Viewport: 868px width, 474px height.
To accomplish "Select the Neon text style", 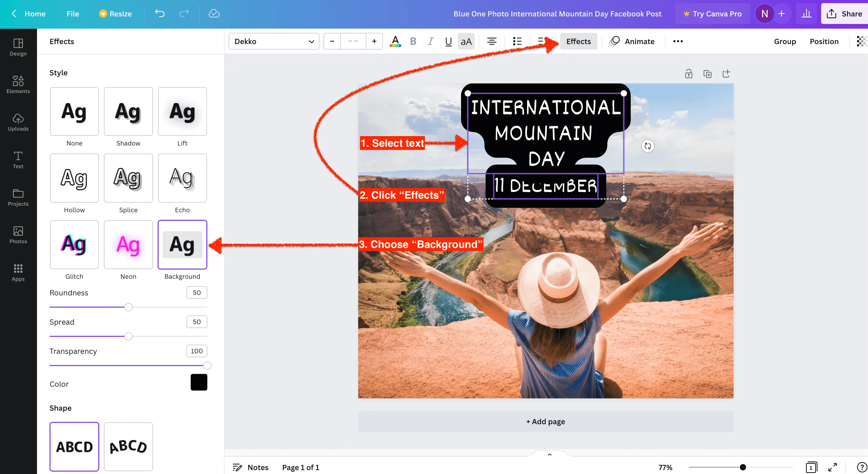I will click(x=128, y=245).
